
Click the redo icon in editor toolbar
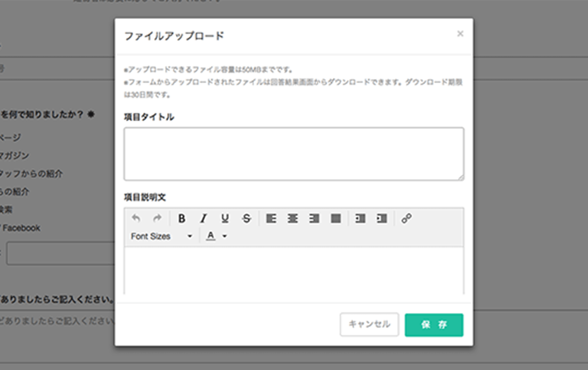coord(157,218)
